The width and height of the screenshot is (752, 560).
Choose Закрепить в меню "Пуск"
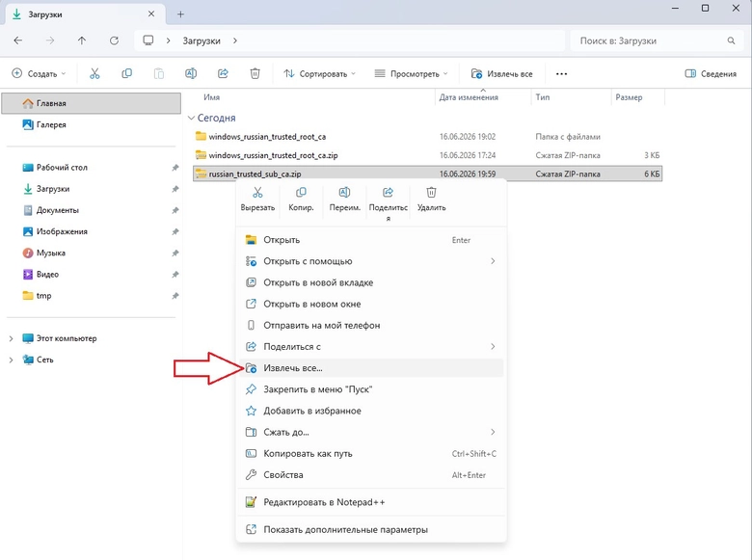point(371,389)
